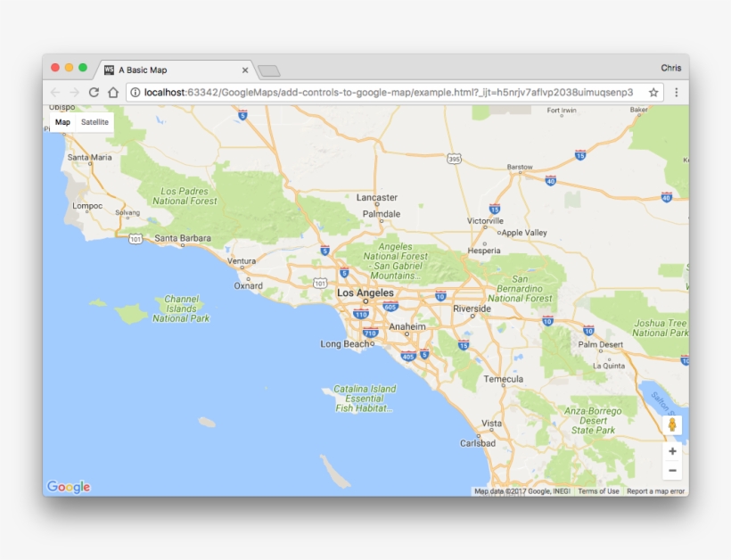Reload the page in Chrome

[x=92, y=92]
